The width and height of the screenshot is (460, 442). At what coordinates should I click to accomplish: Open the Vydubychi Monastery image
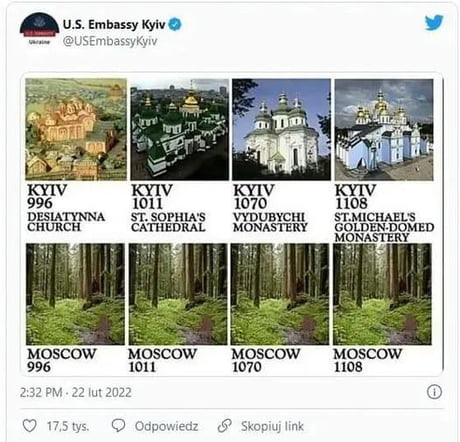click(282, 129)
